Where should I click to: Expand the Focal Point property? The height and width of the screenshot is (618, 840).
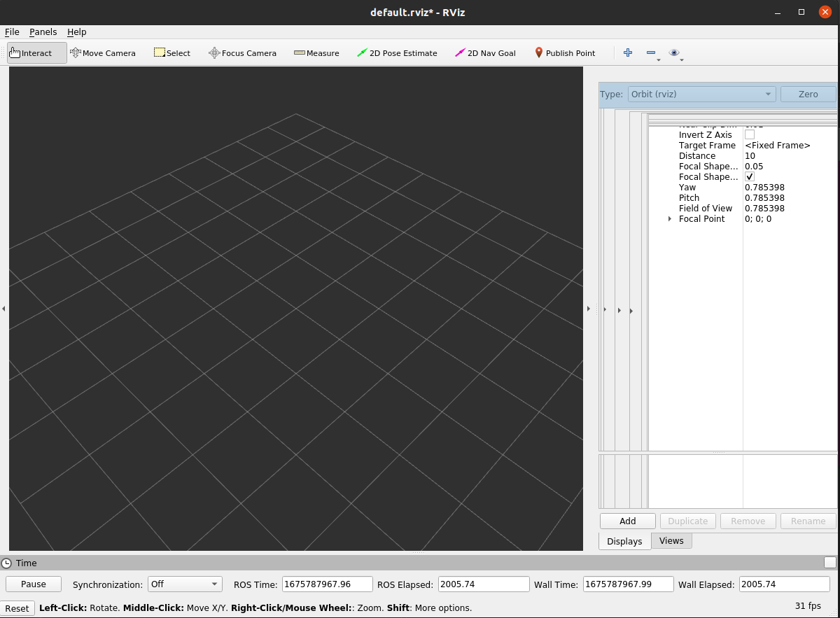(x=670, y=219)
